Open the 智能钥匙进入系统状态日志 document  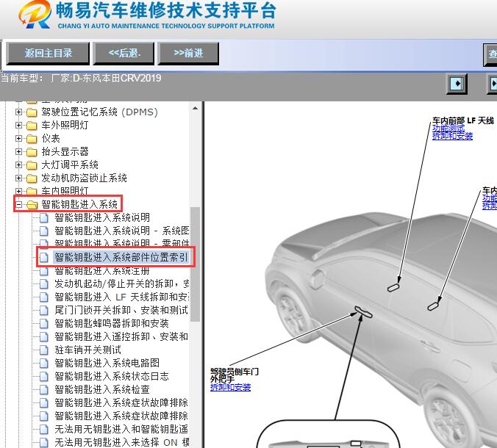112,376
